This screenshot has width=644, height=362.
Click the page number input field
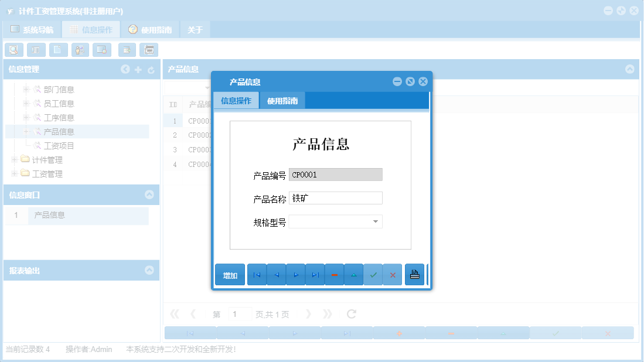coord(240,313)
